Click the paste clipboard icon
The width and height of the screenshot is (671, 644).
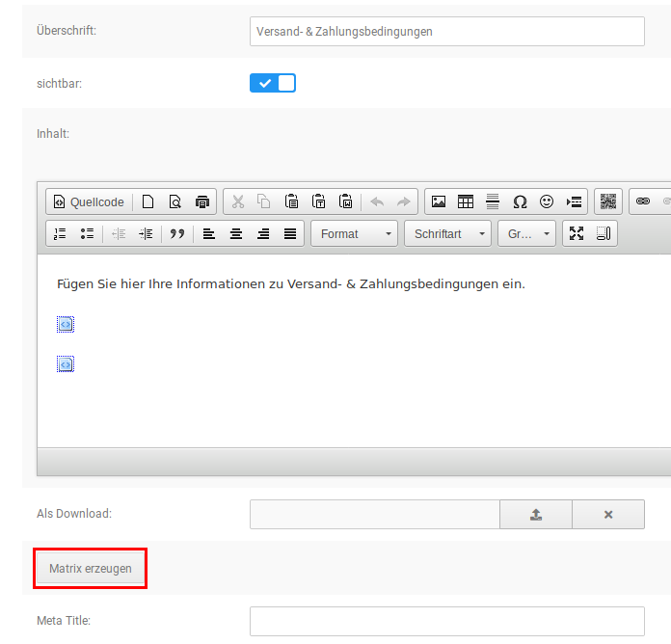point(291,201)
